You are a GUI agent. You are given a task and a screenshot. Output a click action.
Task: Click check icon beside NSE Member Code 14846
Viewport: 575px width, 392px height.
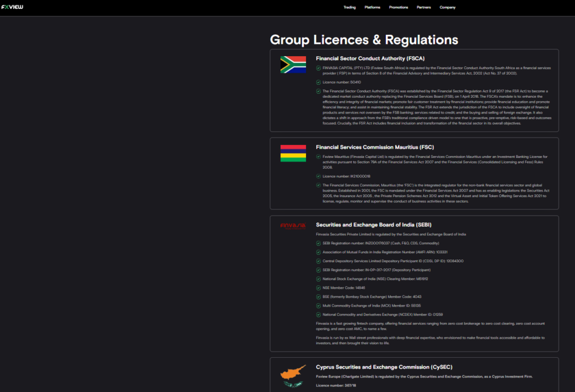[x=318, y=288]
